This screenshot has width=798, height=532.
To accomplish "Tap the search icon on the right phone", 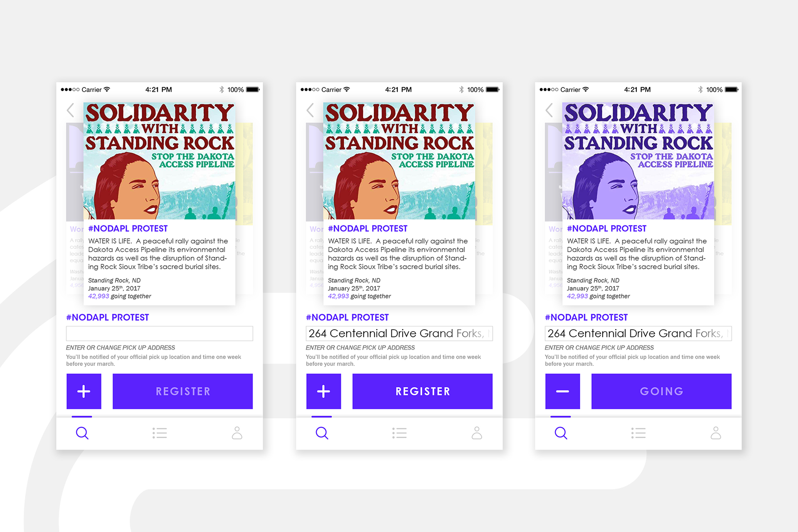I will tap(561, 433).
